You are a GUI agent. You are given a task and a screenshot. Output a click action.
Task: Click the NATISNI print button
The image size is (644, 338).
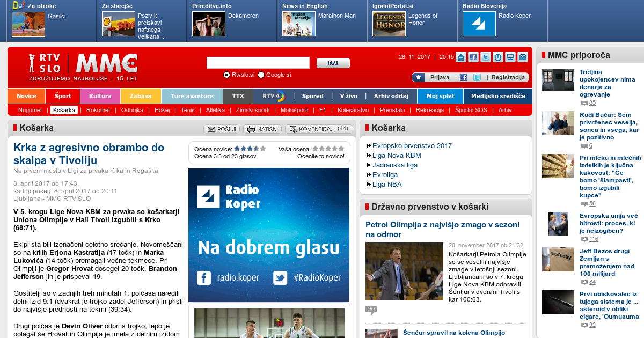(262, 129)
